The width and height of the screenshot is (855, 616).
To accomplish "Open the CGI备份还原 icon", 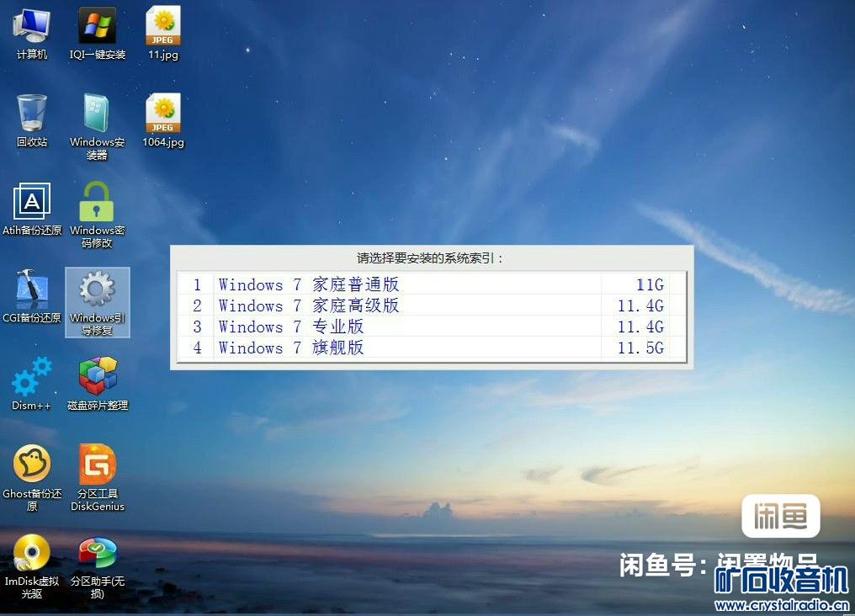I will click(x=32, y=296).
